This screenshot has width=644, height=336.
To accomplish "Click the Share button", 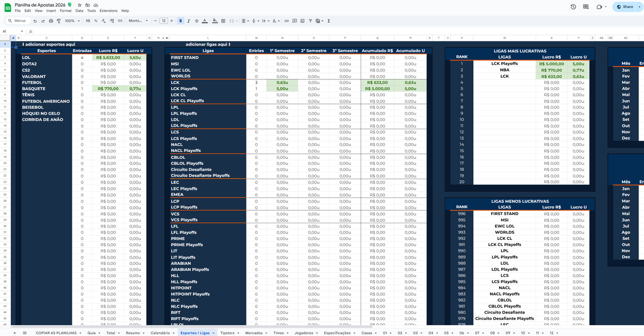I will [624, 7].
